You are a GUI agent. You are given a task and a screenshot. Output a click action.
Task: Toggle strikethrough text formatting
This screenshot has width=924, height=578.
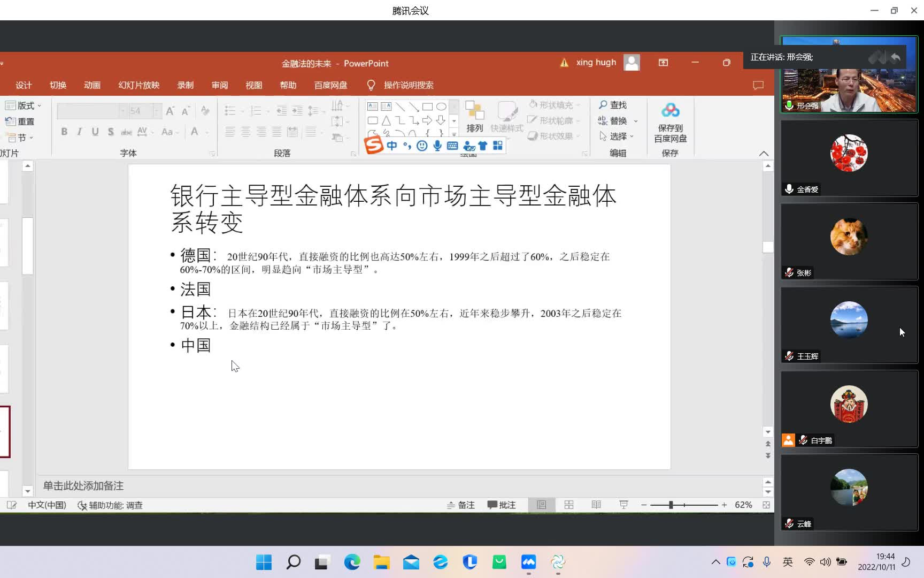[x=126, y=132]
